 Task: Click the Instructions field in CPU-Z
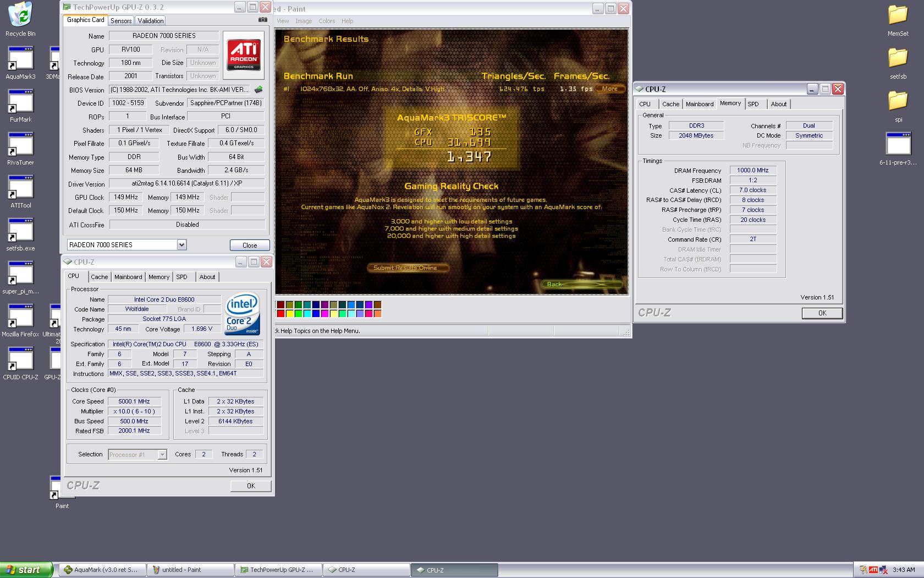(x=186, y=373)
